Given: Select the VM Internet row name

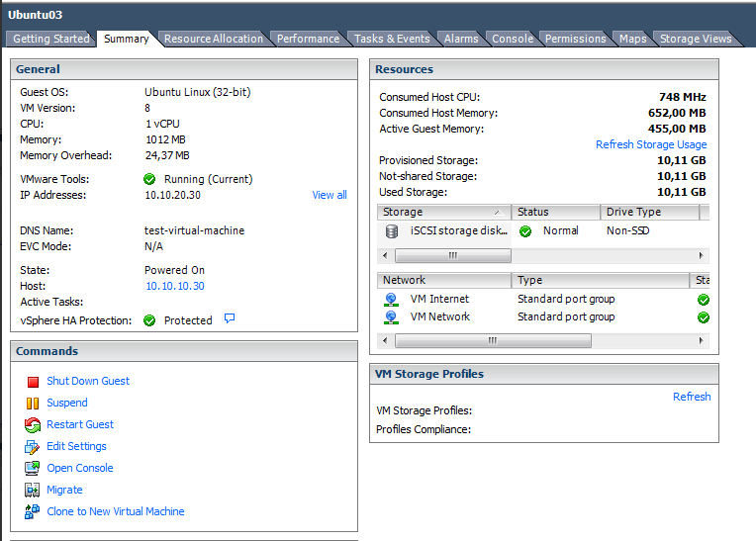Looking at the screenshot, I should click(x=439, y=299).
